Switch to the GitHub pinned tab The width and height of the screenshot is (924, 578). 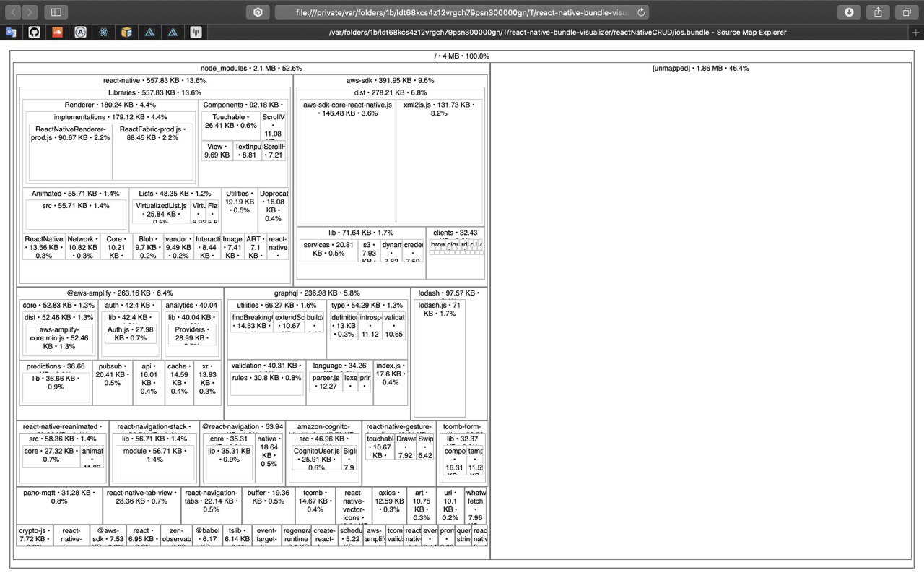[34, 32]
